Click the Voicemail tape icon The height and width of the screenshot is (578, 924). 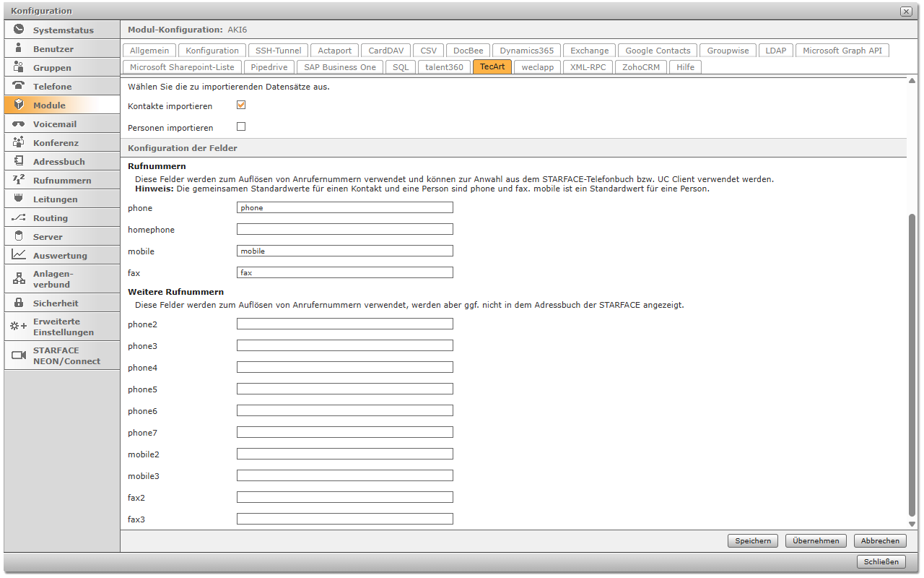pyautogui.click(x=19, y=124)
